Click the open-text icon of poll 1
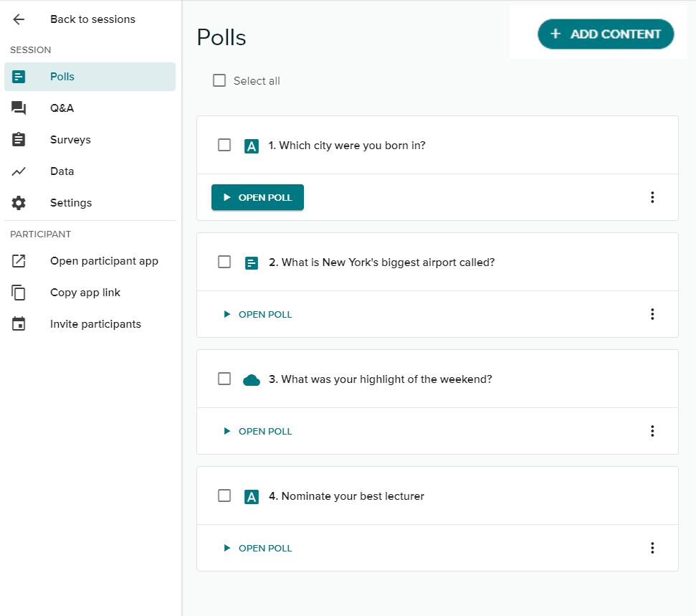Viewport: 696px width, 616px height. 252,146
